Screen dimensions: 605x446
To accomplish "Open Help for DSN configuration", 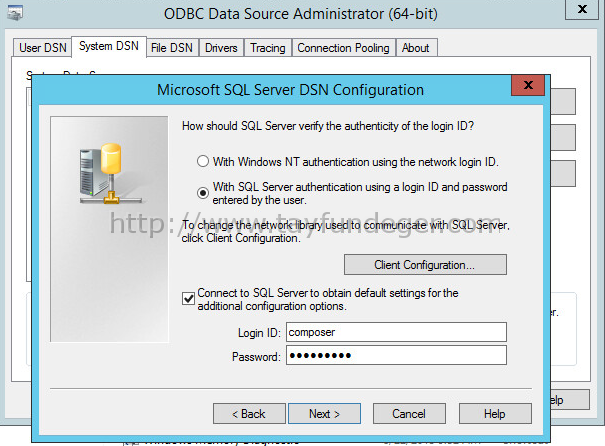I will (495, 414).
